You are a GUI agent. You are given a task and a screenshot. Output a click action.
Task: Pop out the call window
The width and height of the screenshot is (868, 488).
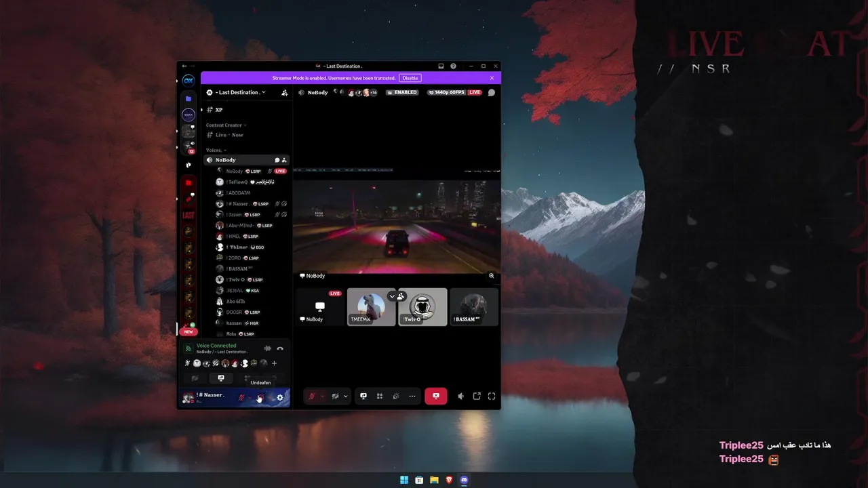tap(477, 396)
